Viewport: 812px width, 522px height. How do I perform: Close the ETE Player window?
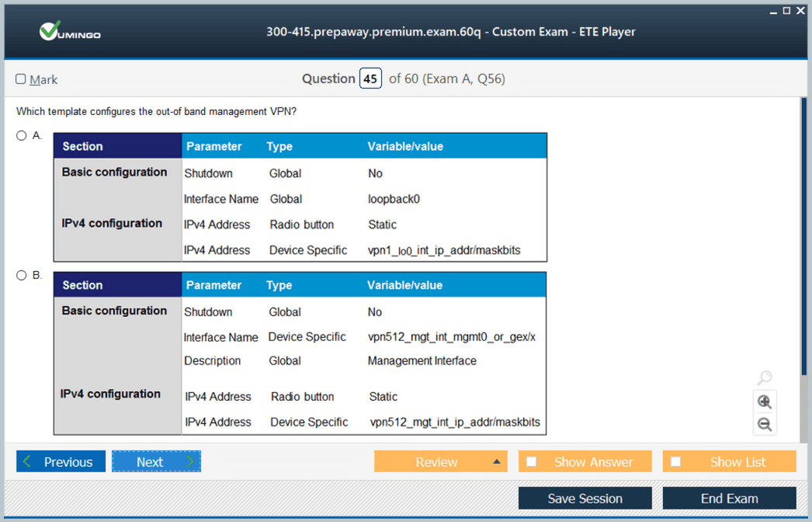tap(800, 11)
